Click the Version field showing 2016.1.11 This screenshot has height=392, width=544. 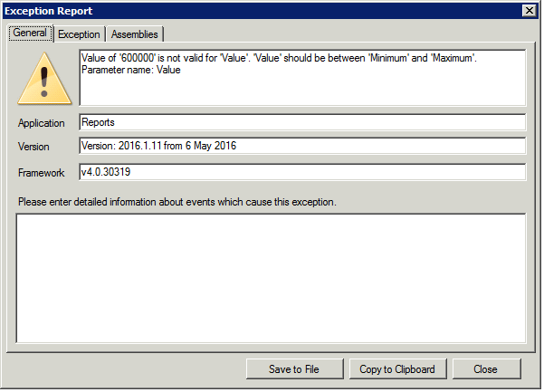pos(302,146)
